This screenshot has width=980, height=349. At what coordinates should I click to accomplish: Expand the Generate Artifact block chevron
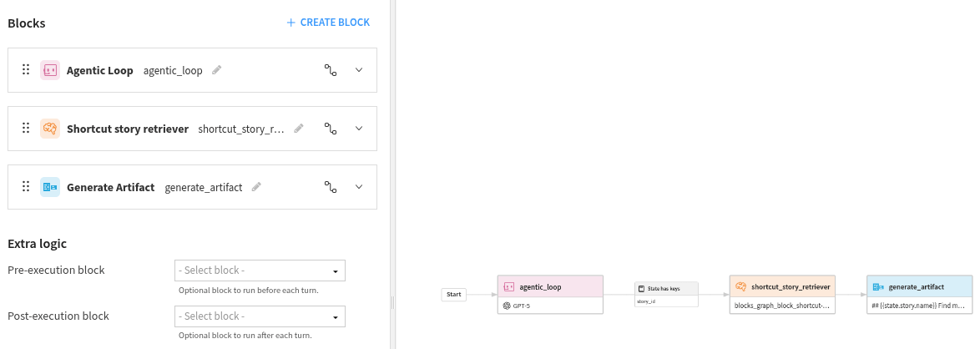tap(359, 187)
